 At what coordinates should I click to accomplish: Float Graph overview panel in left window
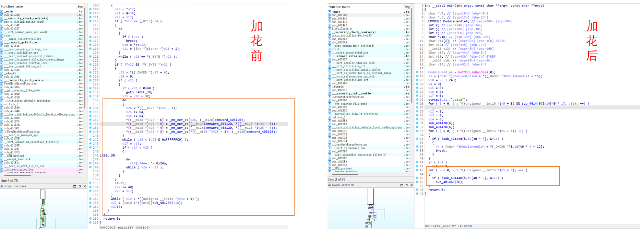pyautogui.click(x=80, y=186)
